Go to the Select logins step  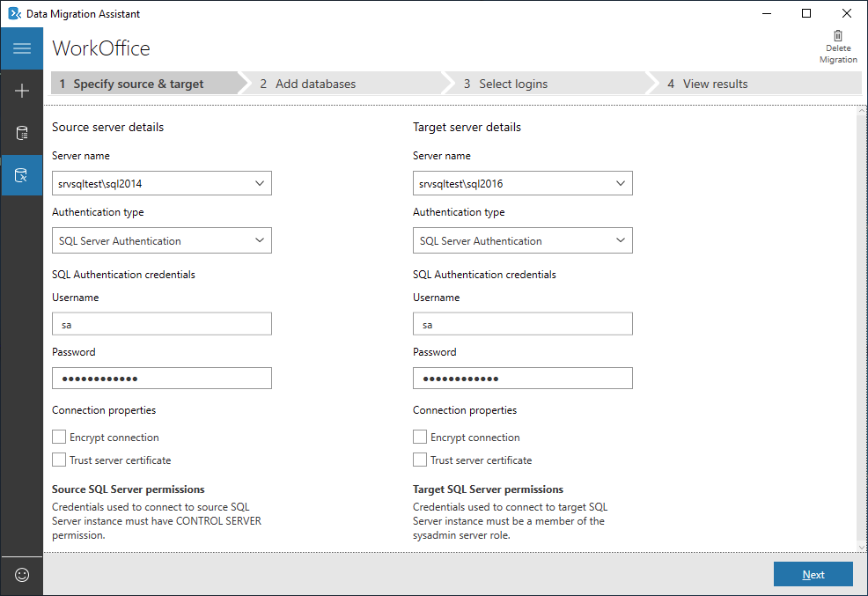point(512,84)
